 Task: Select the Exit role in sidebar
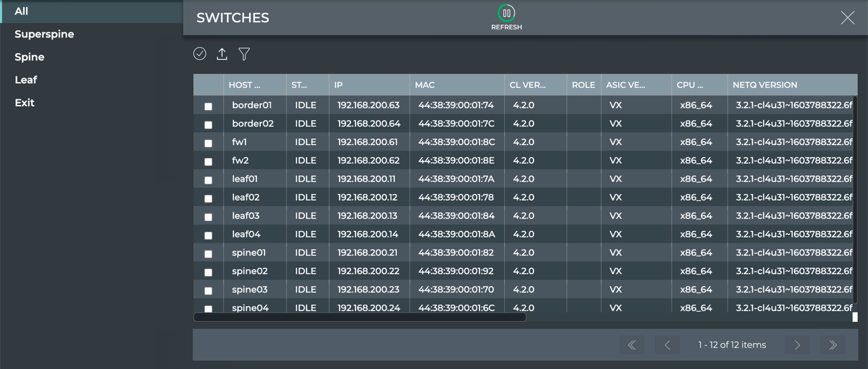tap(25, 103)
